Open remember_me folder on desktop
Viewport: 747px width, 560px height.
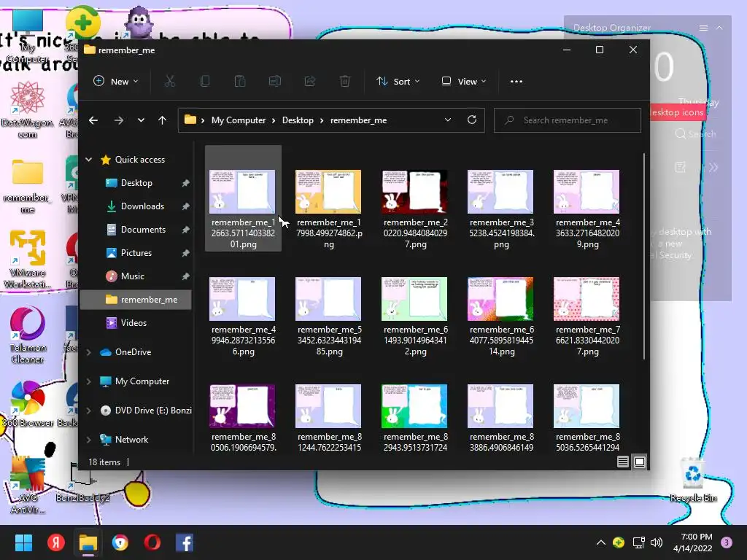[x=28, y=186]
